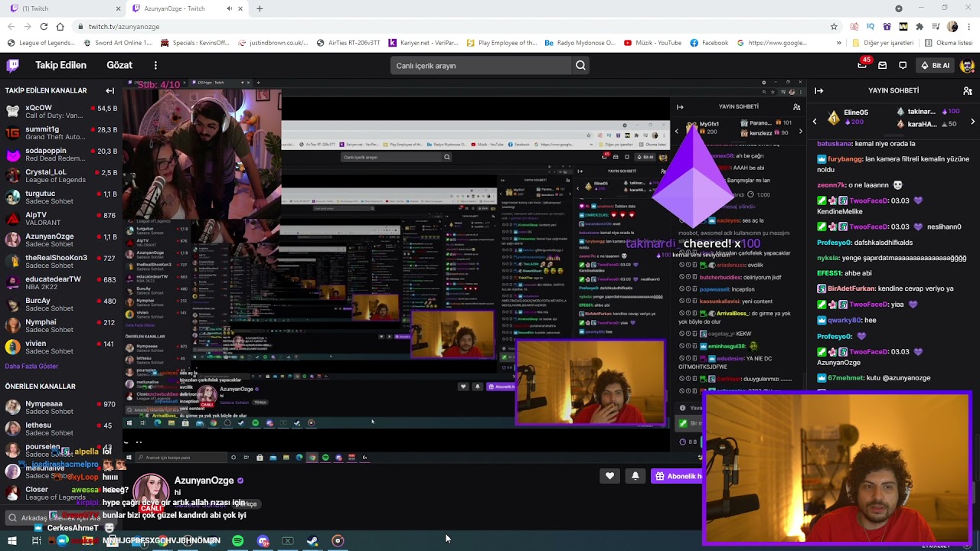This screenshot has height=551, width=980.
Task: Open summit1g channel avatar in sidebar
Action: 12,133
